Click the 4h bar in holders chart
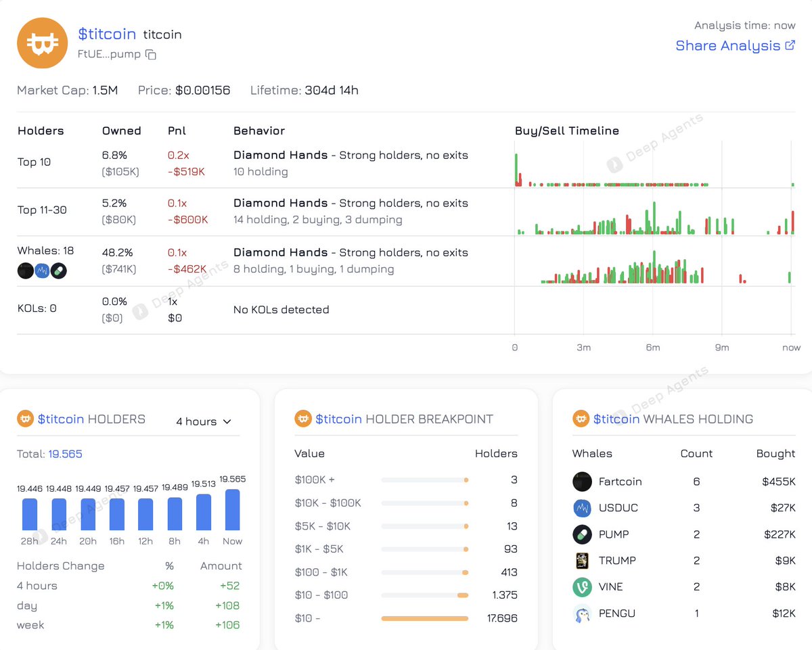Screen dimensions: 812x650 pos(203,512)
